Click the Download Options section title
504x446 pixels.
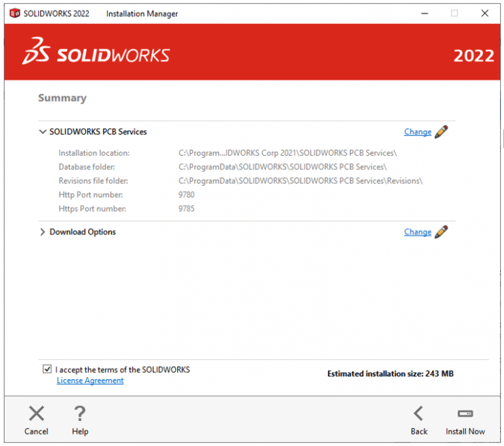[x=83, y=232]
